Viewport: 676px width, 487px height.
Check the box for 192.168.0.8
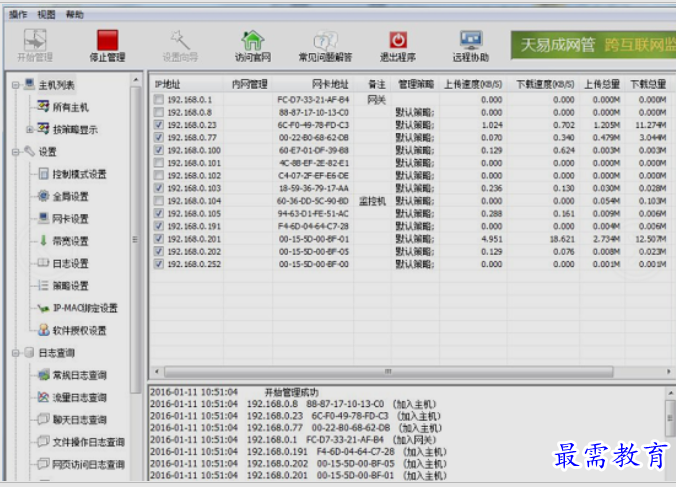pyautogui.click(x=159, y=112)
